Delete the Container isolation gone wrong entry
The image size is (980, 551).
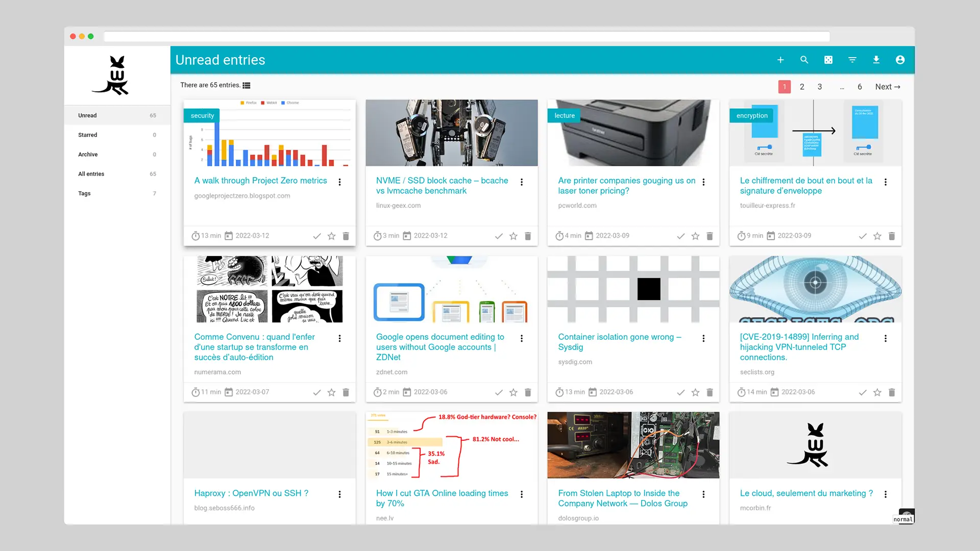(x=709, y=392)
